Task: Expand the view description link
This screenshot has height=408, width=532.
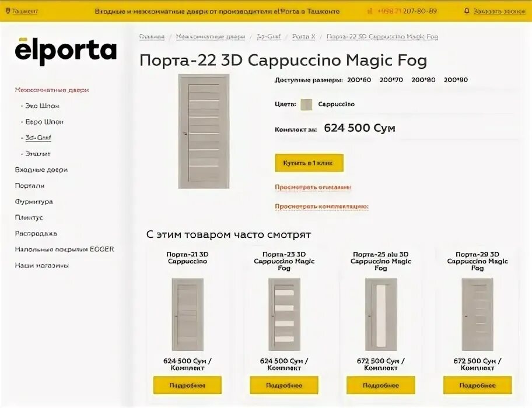Action: point(313,188)
